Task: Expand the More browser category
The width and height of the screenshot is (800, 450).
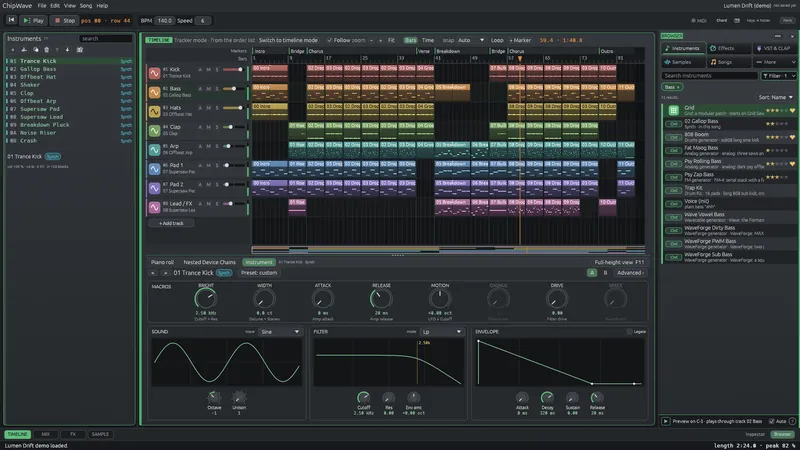Action: (774, 62)
